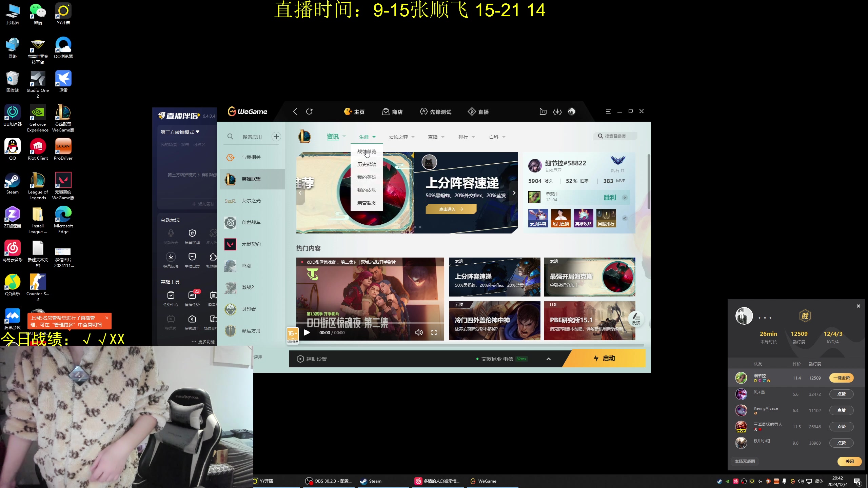Image resolution: width=868 pixels, height=488 pixels.
Task: Go to next banner slide arrow
Action: pos(514,193)
